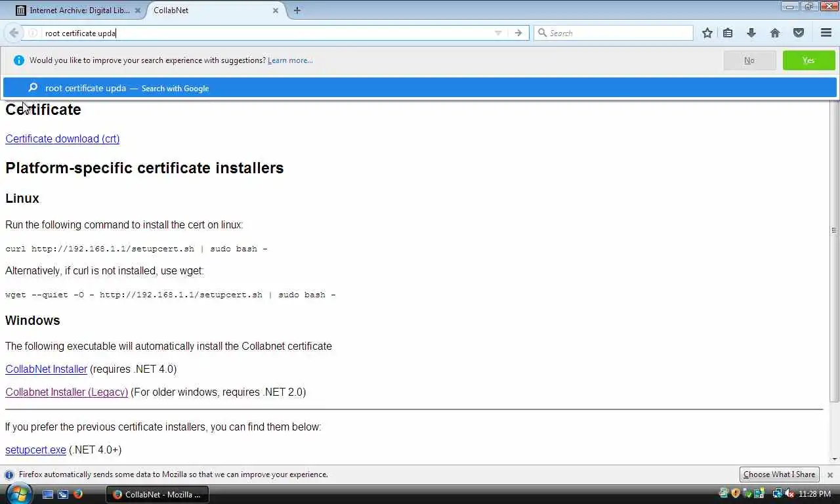Open Collabnet Installer (Legacy) link
840x504 pixels.
[66, 392]
